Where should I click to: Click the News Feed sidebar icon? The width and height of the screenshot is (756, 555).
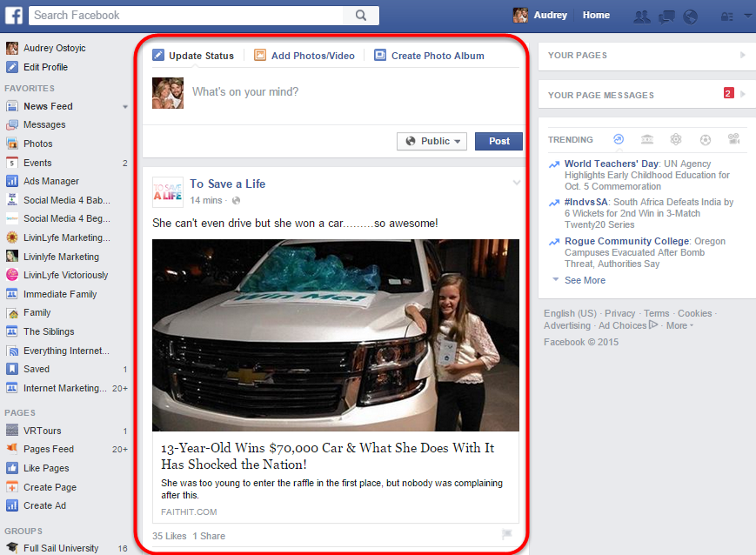coord(12,106)
